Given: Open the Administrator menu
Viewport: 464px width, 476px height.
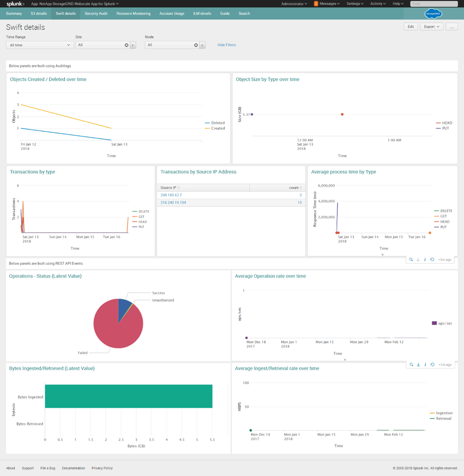Looking at the screenshot, I should coord(294,4).
